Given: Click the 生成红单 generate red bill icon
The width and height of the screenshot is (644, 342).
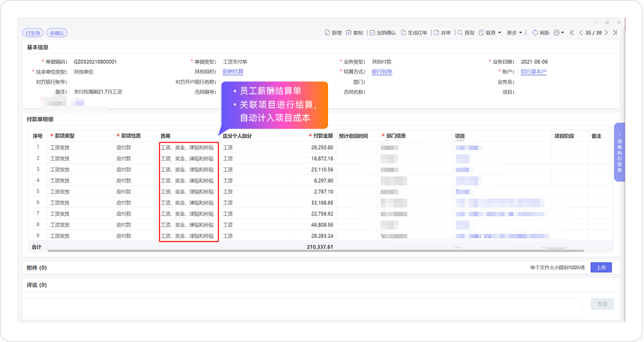Looking at the screenshot, I should tap(403, 33).
